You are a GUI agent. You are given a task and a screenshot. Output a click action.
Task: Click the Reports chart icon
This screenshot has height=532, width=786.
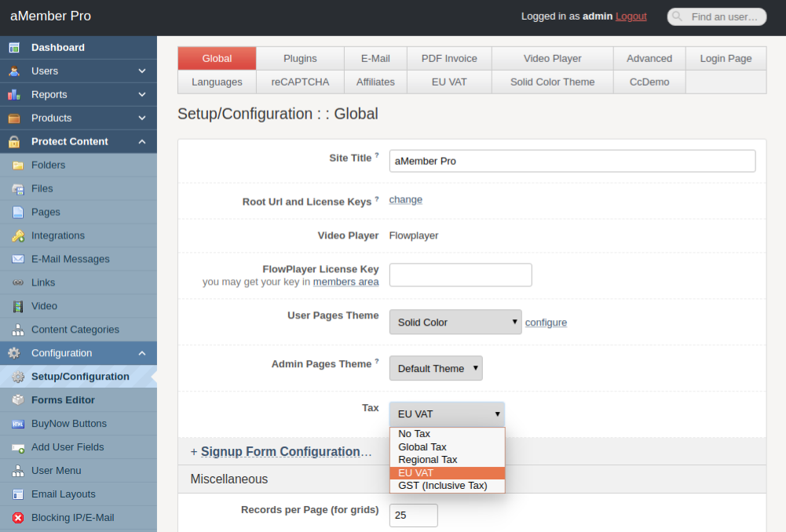14,95
